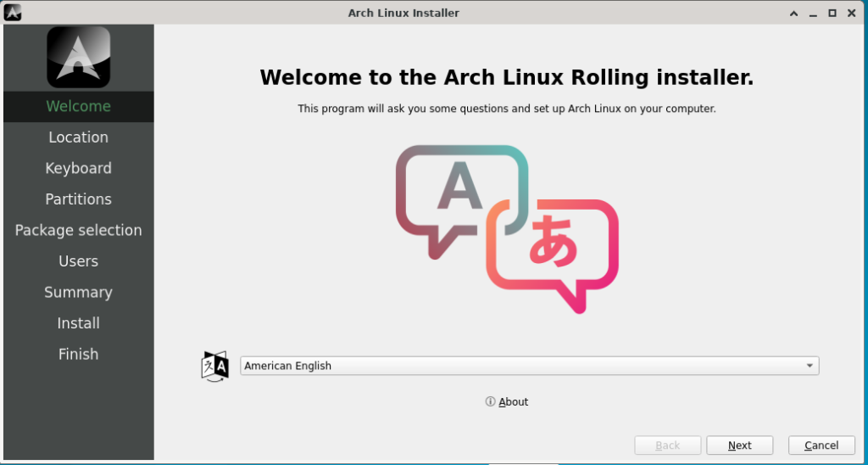Click the window title 'Arch Linux Installer'
Viewport: 868px width, 465px height.
[x=403, y=13]
